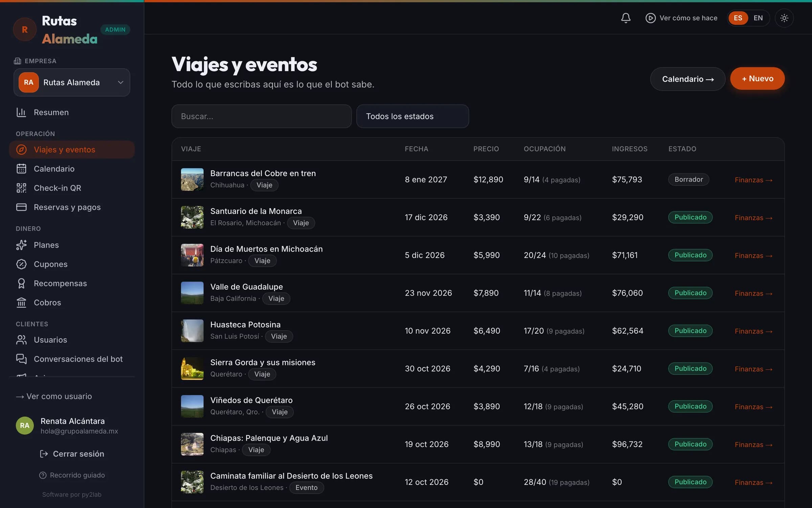The width and height of the screenshot is (812, 508).
Task: Open Conversaciones del bot chat icon
Action: coord(21,359)
